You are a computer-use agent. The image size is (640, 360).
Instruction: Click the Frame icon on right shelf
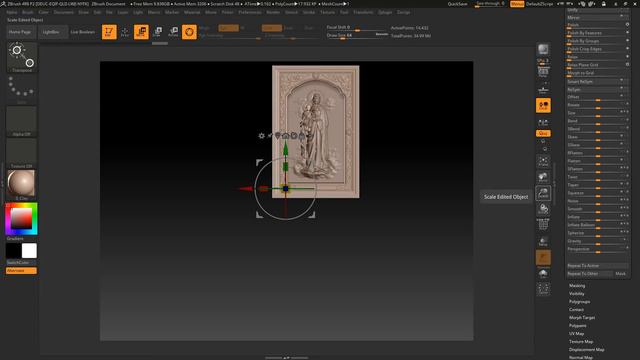pyautogui.click(x=543, y=161)
